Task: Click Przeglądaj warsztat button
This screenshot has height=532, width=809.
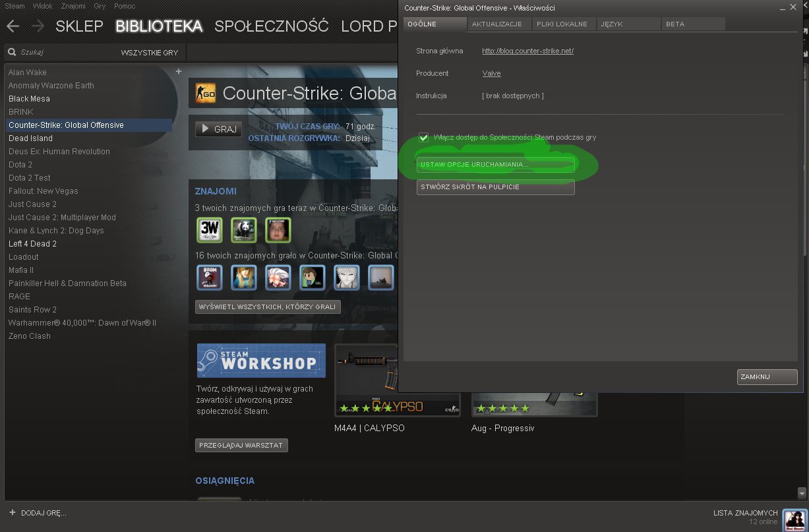Action: 241,446
